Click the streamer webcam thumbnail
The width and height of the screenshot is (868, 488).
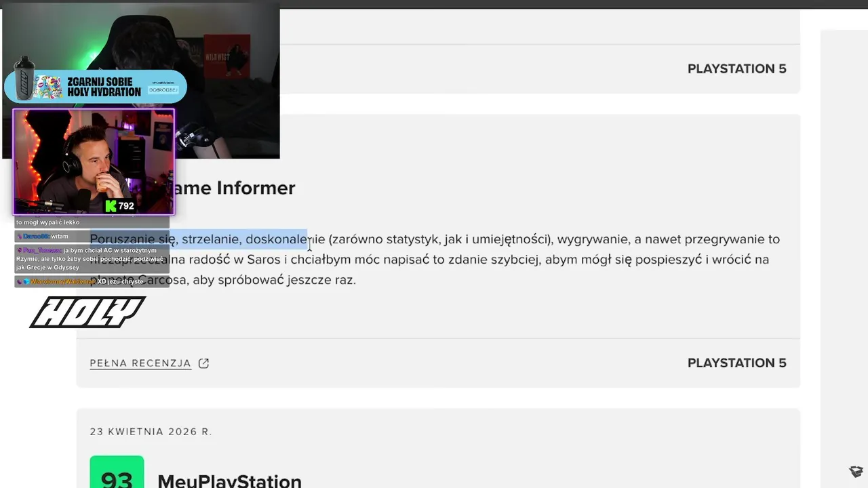coord(94,162)
